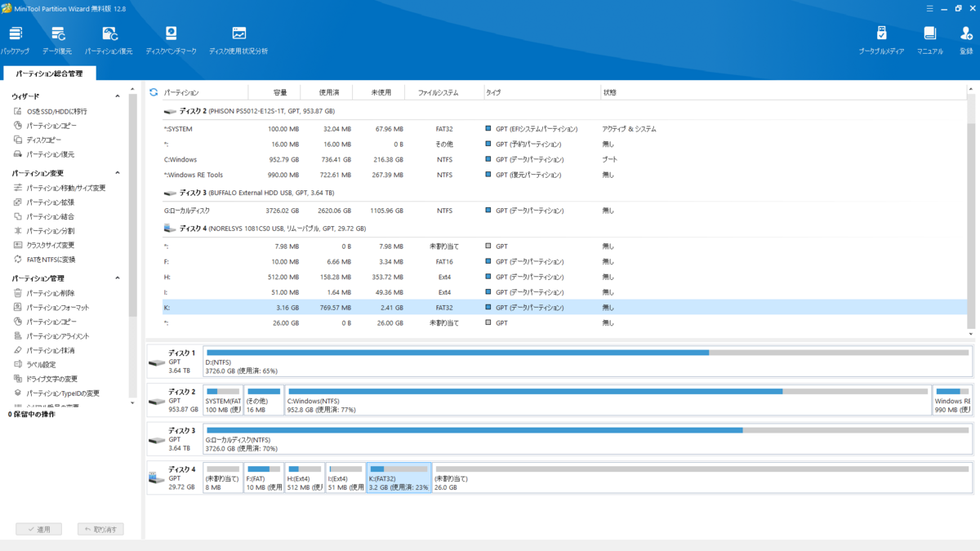The image size is (980, 551).
Task: Switch to the パーティション総合管理 tab
Action: [x=49, y=73]
